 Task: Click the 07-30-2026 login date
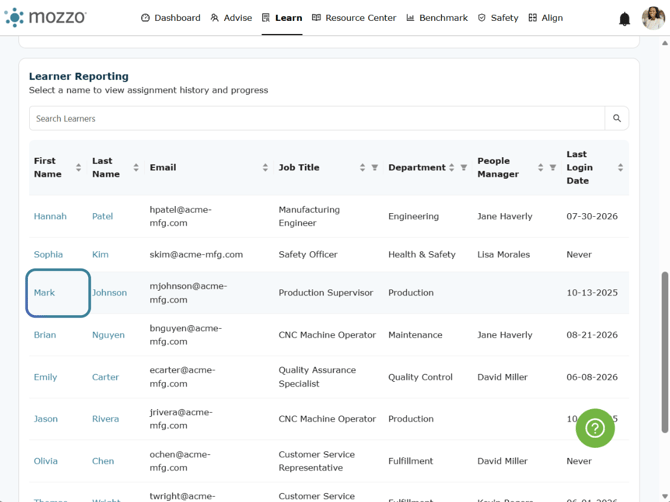[x=592, y=216]
